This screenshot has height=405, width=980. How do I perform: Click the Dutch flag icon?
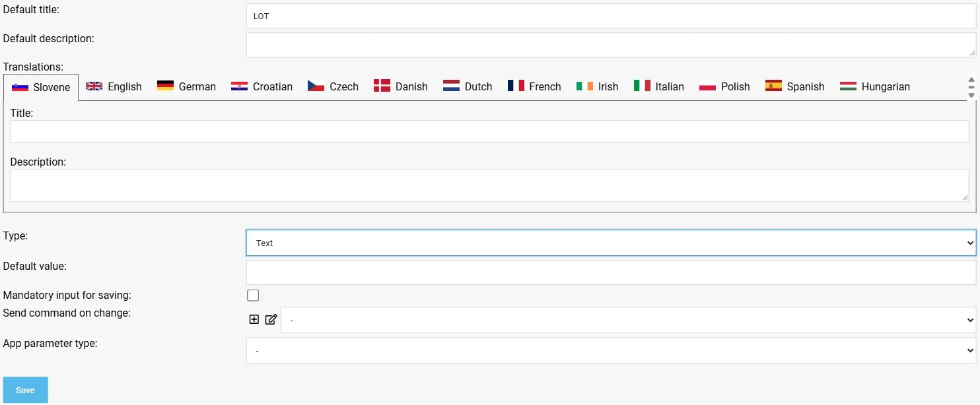click(x=451, y=86)
